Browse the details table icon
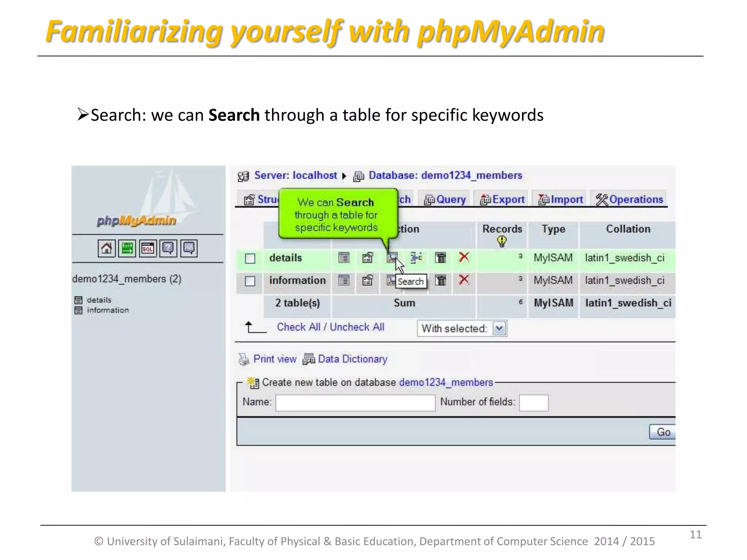This screenshot has height=560, width=747. (x=344, y=258)
